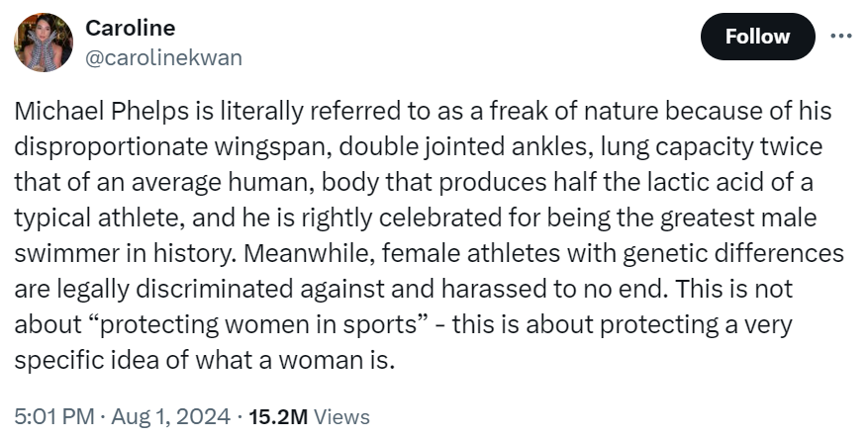Click final sentence "specific idea of what a woman is"
The width and height of the screenshot is (868, 438).
tap(204, 359)
